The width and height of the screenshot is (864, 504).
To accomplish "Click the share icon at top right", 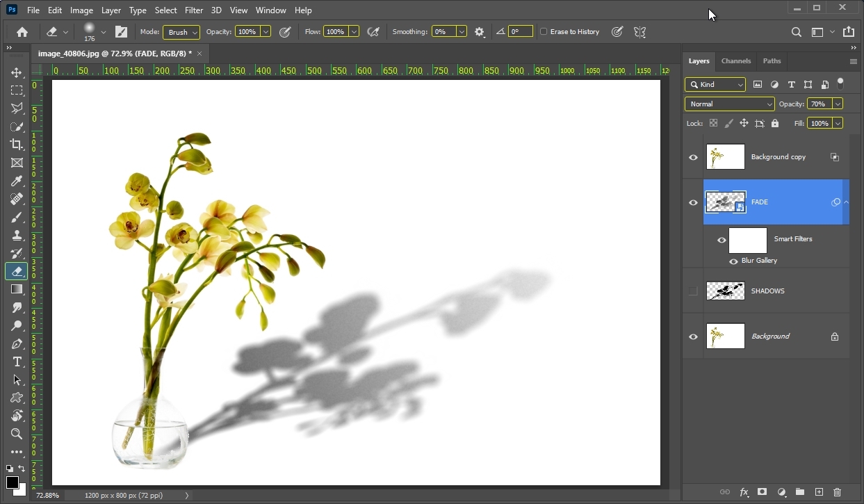I will coord(849,31).
